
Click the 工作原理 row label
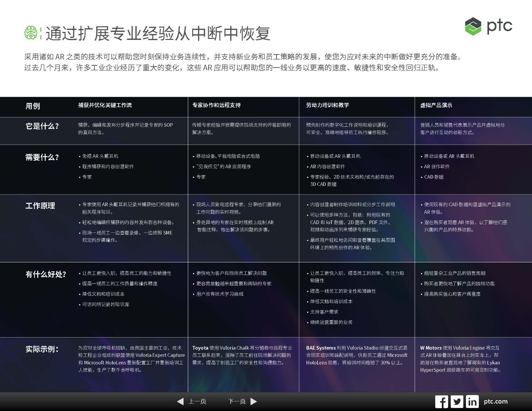pos(40,206)
